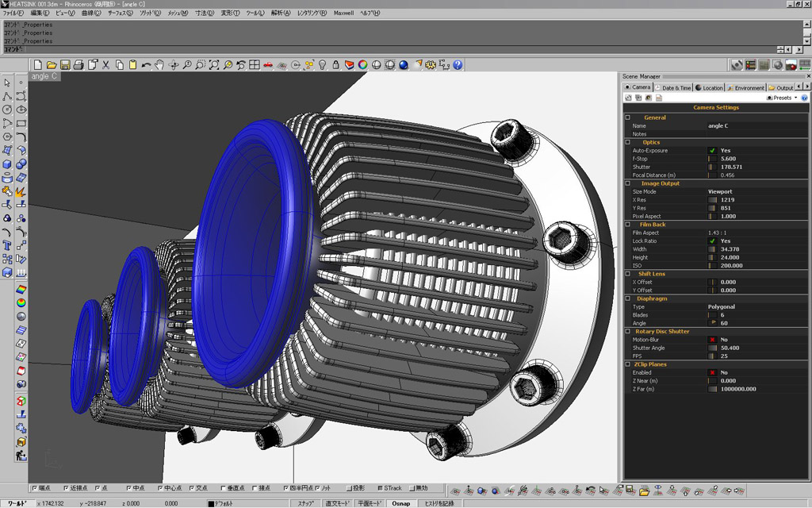812x508 pixels.
Task: Toggle the Osnap status bar button
Action: coord(401,503)
